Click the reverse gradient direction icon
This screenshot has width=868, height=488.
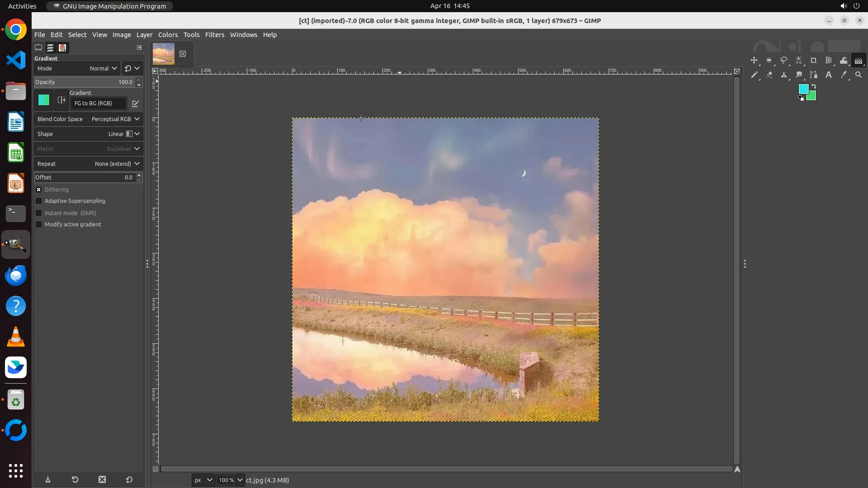click(61, 100)
